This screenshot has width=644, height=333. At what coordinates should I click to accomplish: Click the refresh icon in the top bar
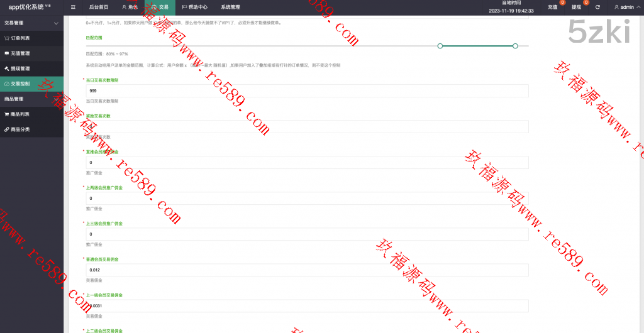click(597, 7)
